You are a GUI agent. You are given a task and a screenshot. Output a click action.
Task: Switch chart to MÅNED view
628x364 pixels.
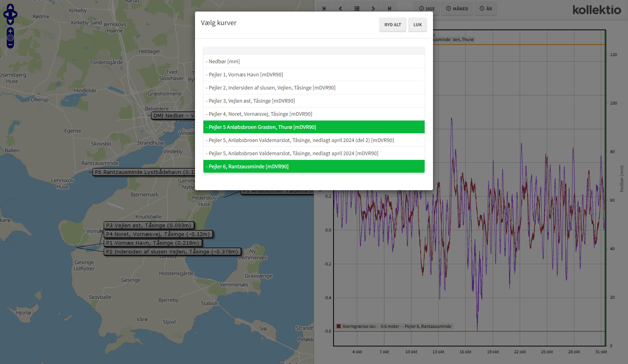point(457,8)
